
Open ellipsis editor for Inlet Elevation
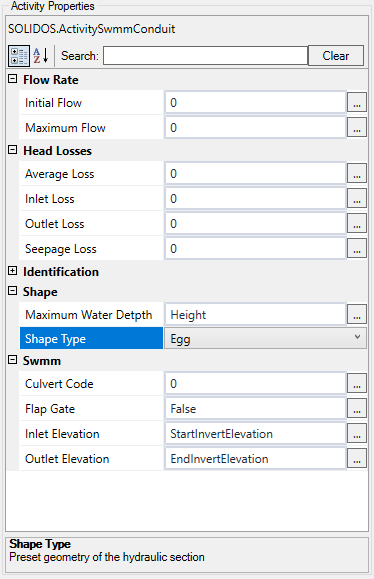point(357,434)
